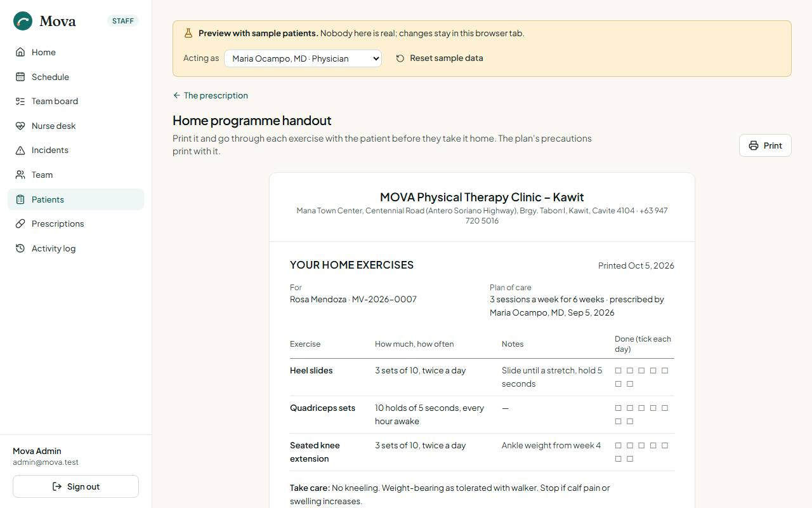Click the Incidents warning triangle icon
This screenshot has height=508, width=812.
pos(20,150)
